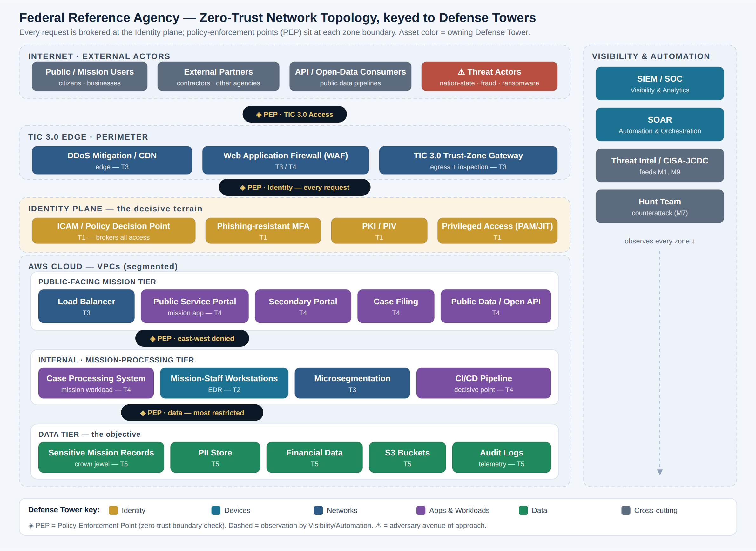The height and width of the screenshot is (551, 756).
Task: Select the Public Data / Open API node
Action: coord(496,306)
